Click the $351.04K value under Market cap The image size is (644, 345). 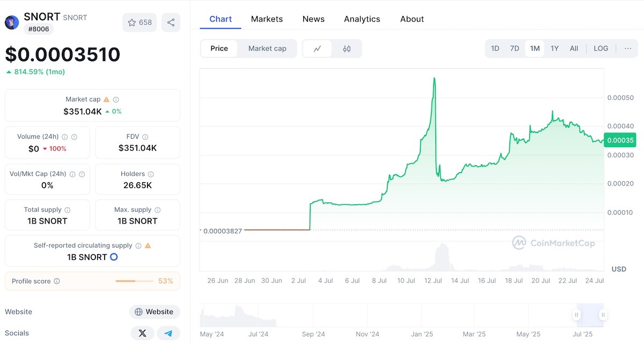pos(83,111)
